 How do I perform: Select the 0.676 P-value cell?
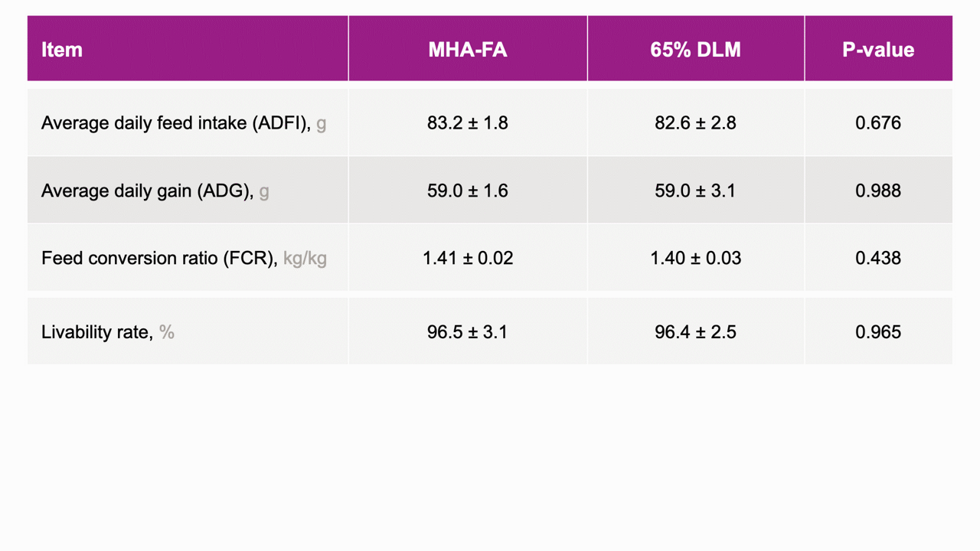point(879,122)
